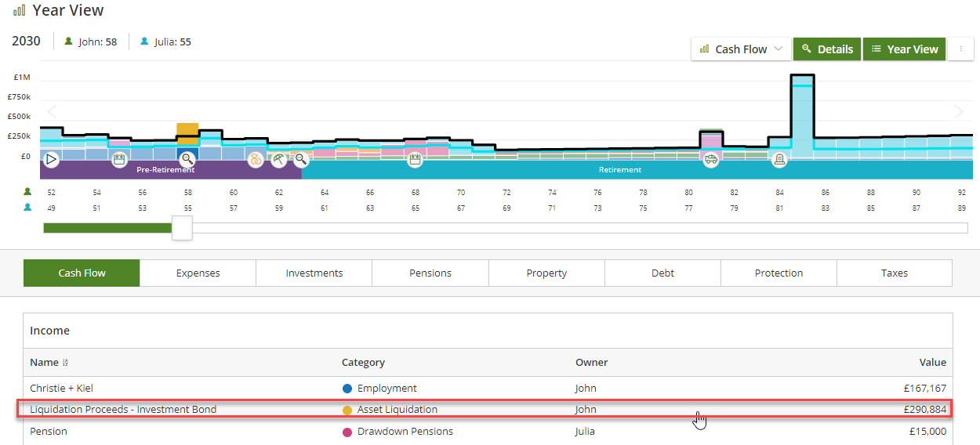Image resolution: width=980 pixels, height=445 pixels.
Task: Open the tombstone event icon near age 84
Action: (779, 160)
